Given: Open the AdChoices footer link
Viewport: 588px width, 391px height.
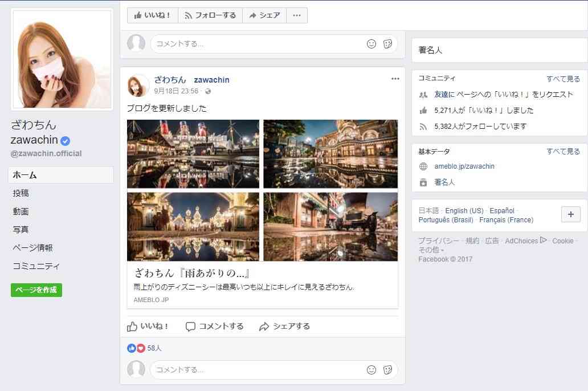Looking at the screenshot, I should tap(526, 241).
